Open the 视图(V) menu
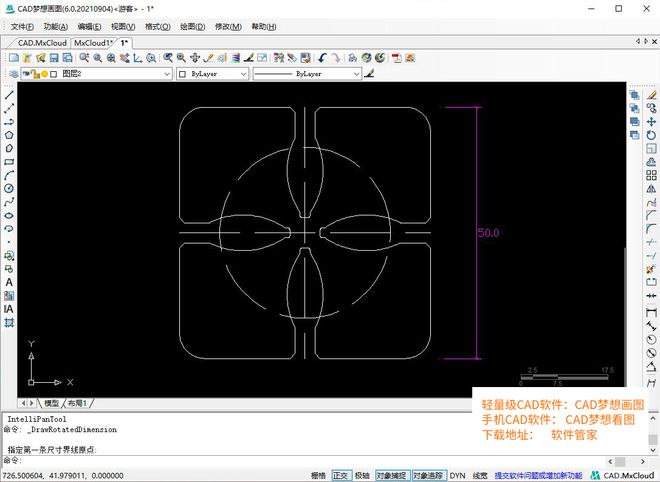The width and height of the screenshot is (660, 482). coord(123,27)
